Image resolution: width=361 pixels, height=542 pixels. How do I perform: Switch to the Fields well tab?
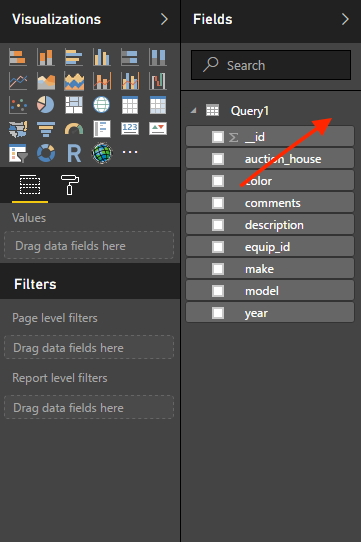coord(30,185)
